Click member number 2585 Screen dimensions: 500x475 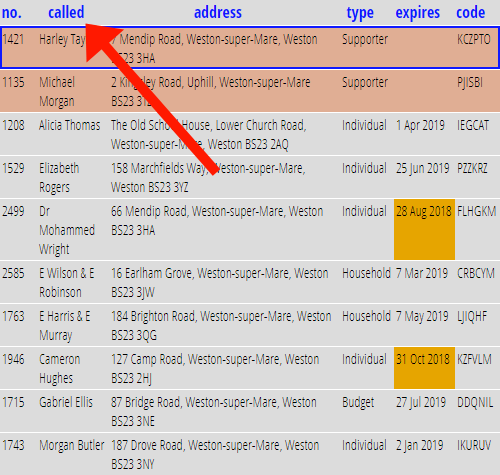(x=13, y=273)
